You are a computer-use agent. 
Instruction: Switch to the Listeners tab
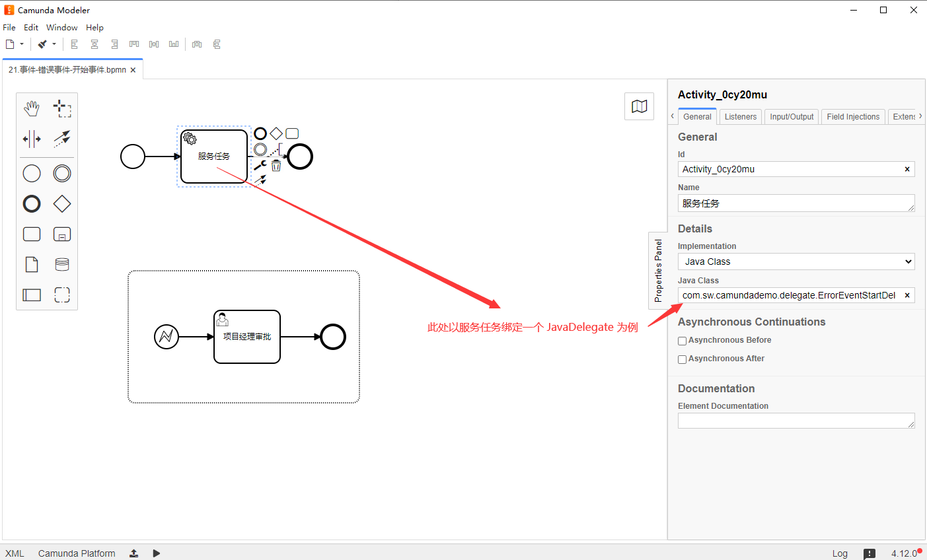click(741, 117)
